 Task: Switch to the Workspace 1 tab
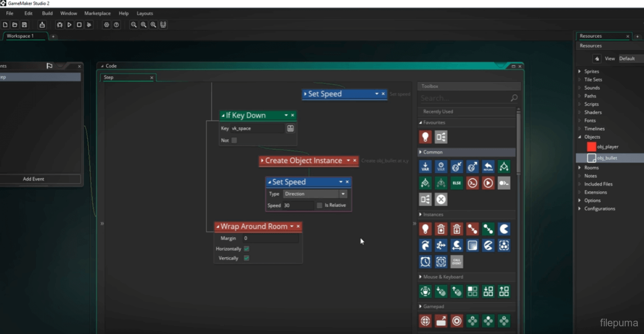20,36
